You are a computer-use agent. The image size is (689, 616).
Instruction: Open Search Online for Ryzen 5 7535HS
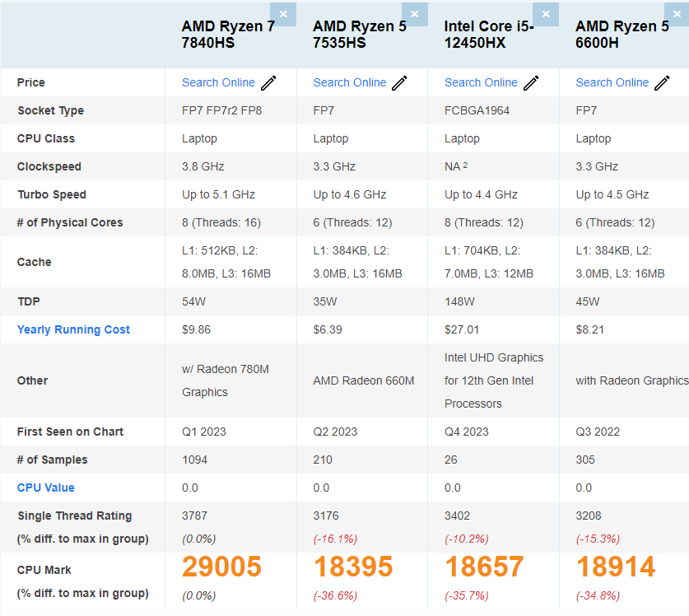pos(350,82)
